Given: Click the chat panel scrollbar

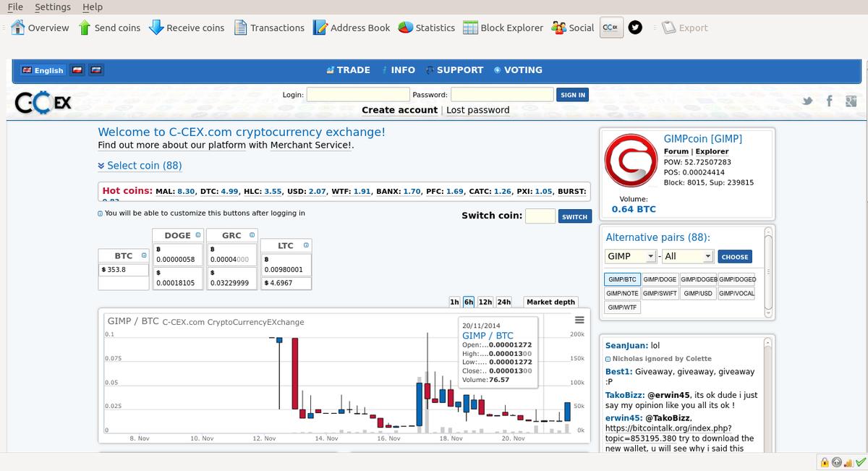Looking at the screenshot, I should [768, 394].
